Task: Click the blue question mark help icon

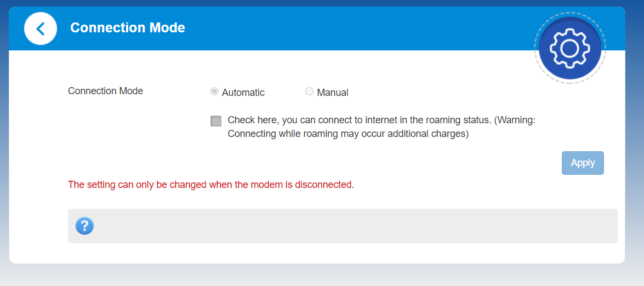Action: [84, 226]
